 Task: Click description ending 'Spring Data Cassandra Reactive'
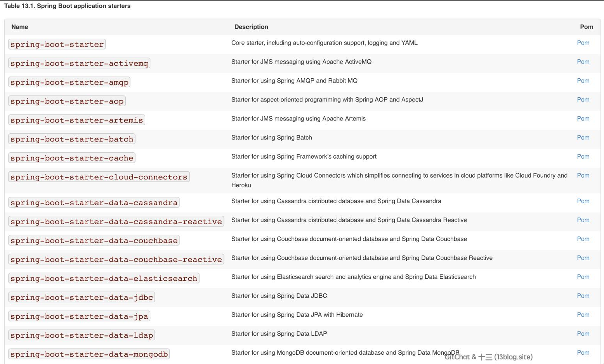click(x=349, y=220)
